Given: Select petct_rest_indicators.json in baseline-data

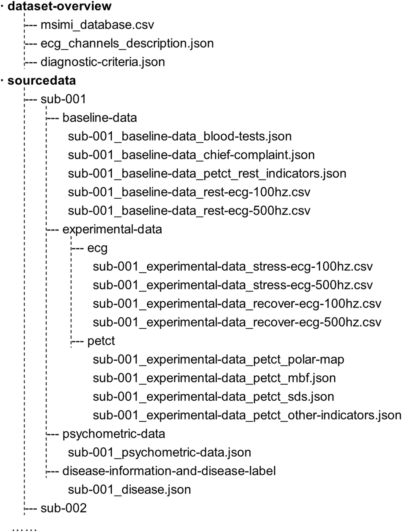Looking at the screenshot, I should coord(207,174).
